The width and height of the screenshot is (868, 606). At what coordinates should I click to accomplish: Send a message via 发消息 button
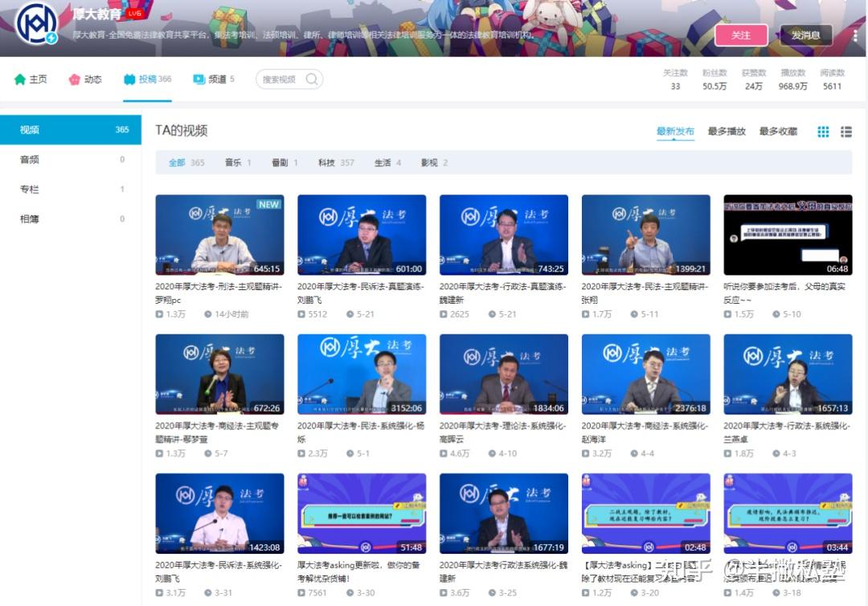coord(805,35)
